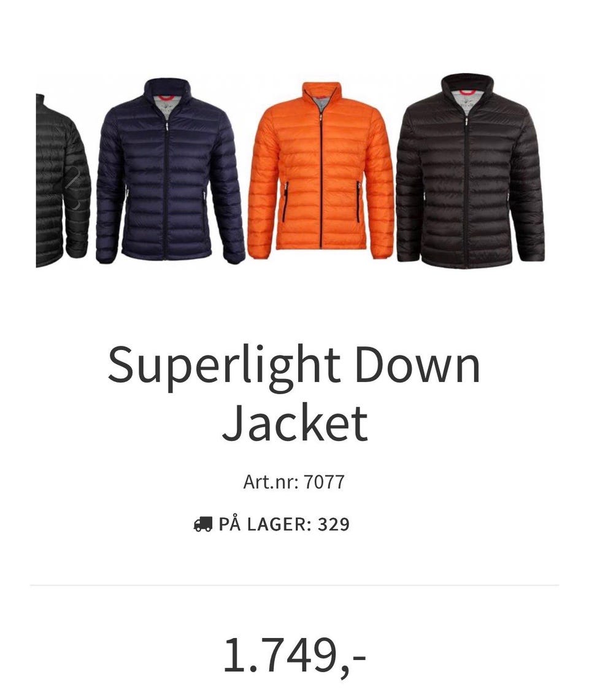Viewport: 589px width, 700px height.
Task: Click the word Jacket in the product title
Action: [x=295, y=422]
